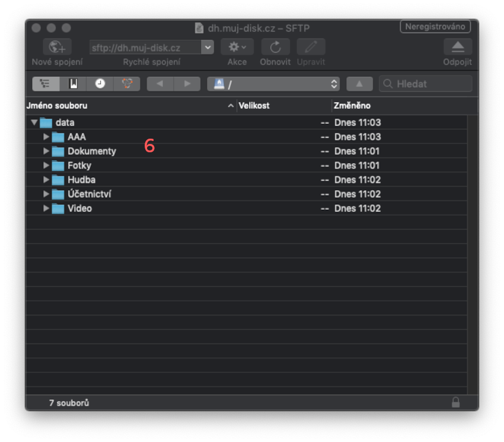The image size is (504, 442).
Task: Select the browser outline view toggle
Action: pos(46,84)
